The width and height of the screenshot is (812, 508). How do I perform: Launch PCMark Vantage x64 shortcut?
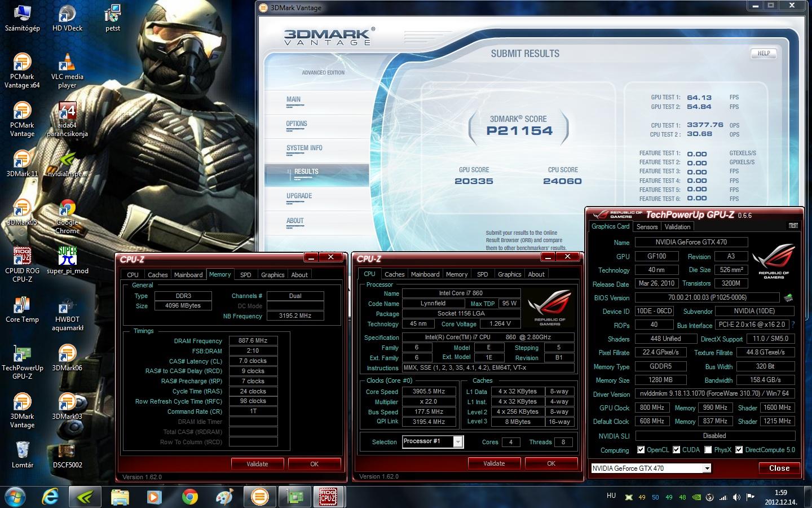(22, 71)
